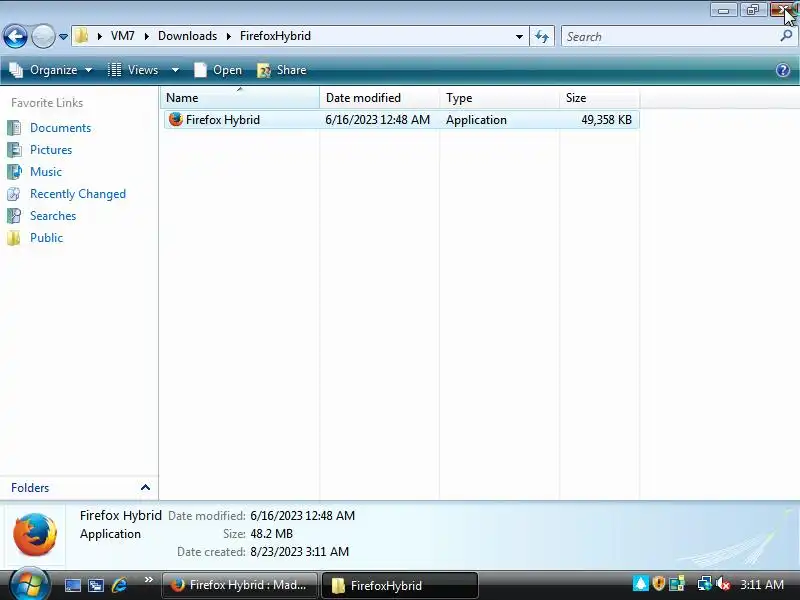This screenshot has width=800, height=600.
Task: Click the Documents sidebar icon
Action: click(14, 128)
